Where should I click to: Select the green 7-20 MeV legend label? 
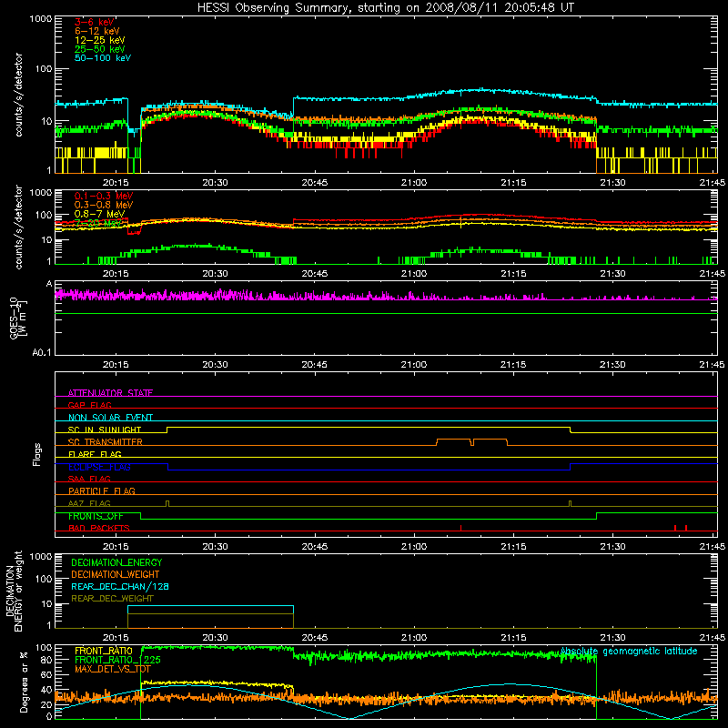pyautogui.click(x=97, y=223)
